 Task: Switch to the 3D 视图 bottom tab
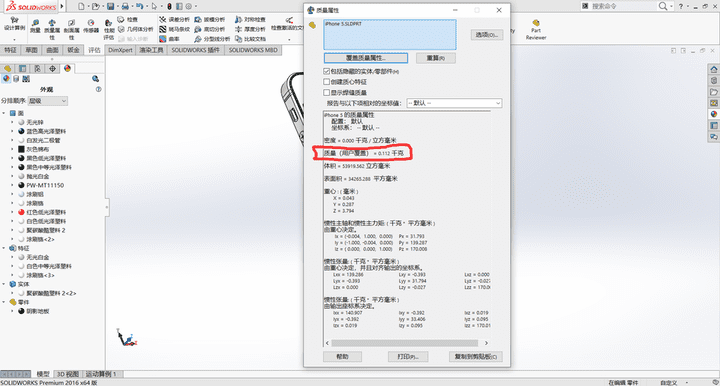[x=68, y=374]
